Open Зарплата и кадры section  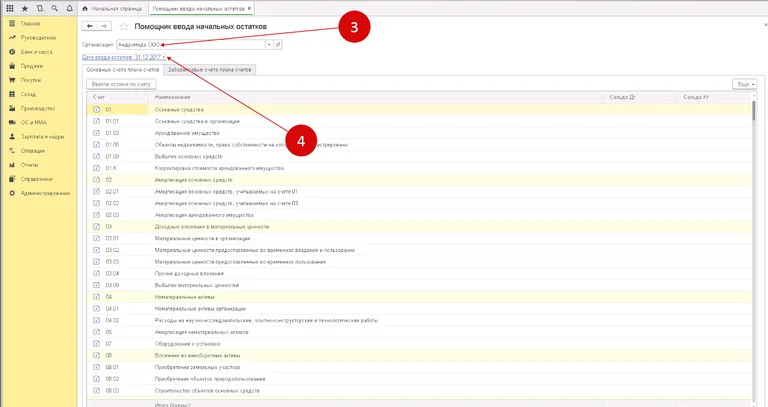[x=40, y=135]
